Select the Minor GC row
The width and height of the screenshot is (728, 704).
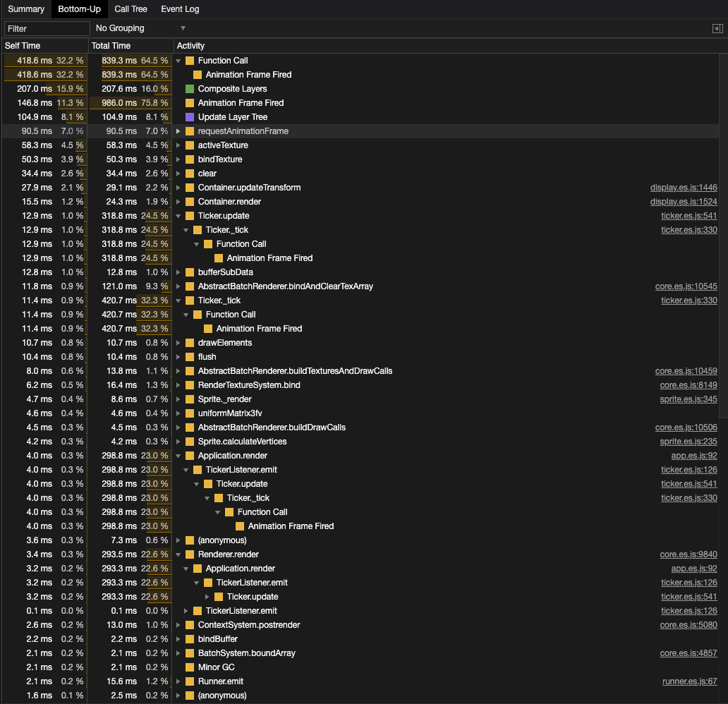[360, 667]
